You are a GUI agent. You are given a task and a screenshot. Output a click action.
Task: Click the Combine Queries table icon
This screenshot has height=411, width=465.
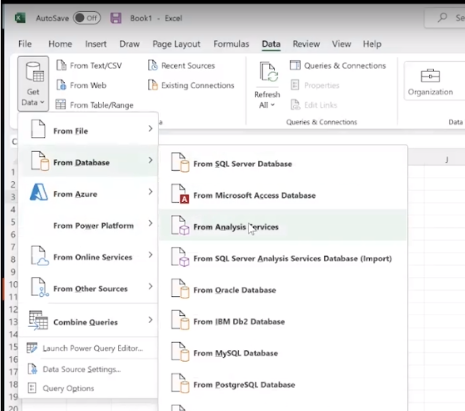tap(38, 320)
